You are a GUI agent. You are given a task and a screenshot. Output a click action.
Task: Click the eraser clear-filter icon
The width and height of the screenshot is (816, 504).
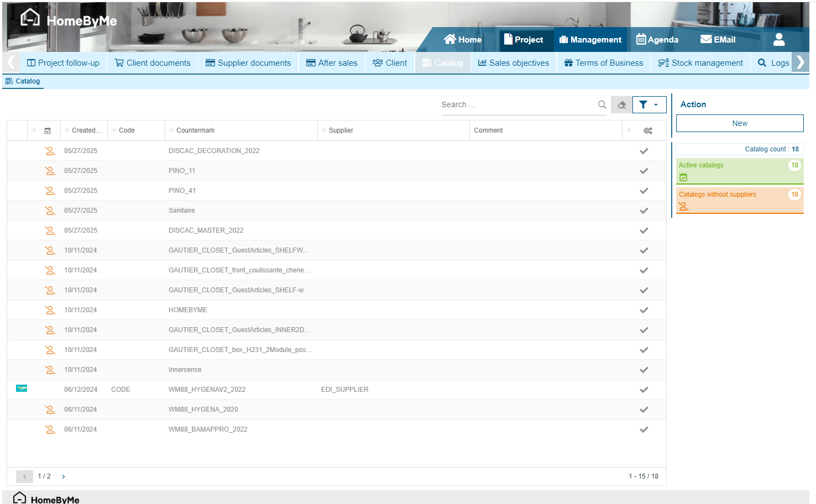tap(621, 104)
